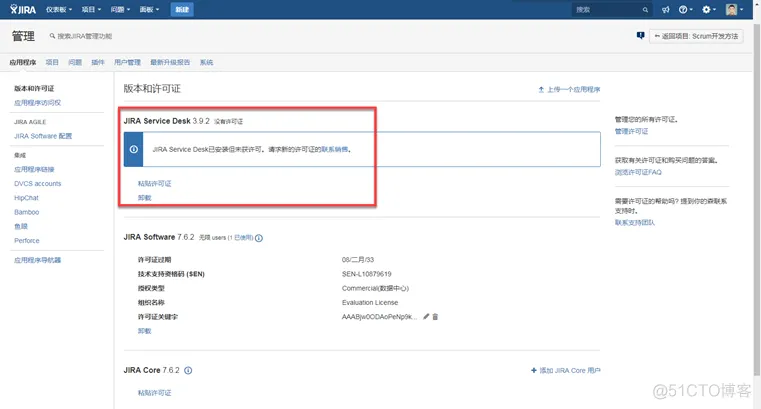
Task: Open 应用程序导航器 sidebar link
Action: point(37,260)
